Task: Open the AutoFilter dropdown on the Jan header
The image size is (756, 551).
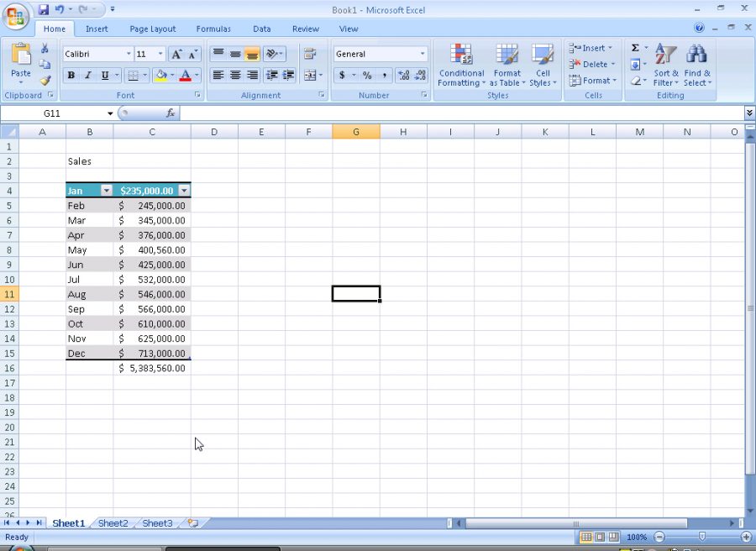Action: point(108,190)
